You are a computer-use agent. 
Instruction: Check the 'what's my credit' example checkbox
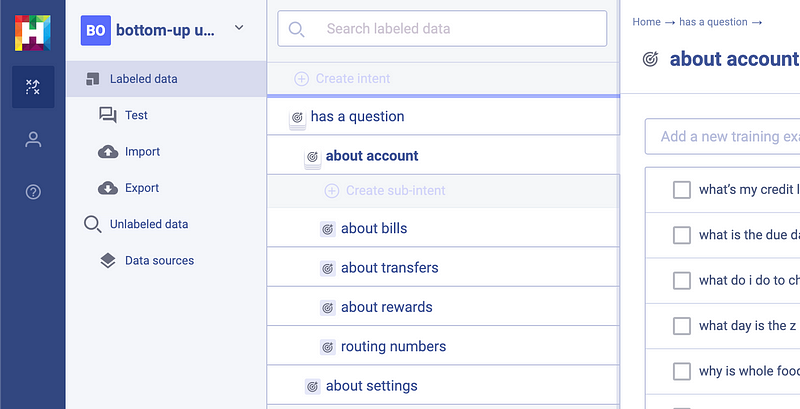[682, 189]
